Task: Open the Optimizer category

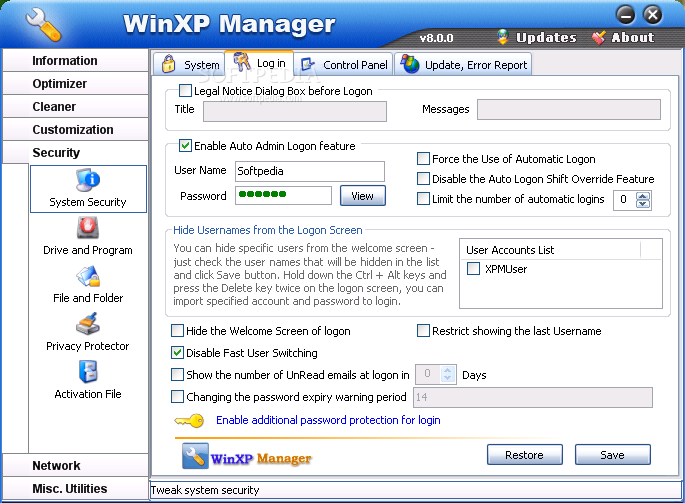Action: [x=75, y=83]
